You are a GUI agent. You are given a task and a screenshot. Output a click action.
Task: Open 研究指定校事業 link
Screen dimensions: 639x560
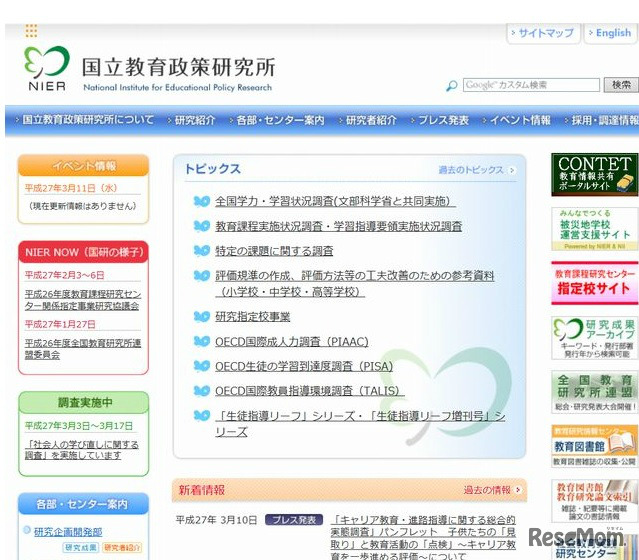tap(253, 316)
